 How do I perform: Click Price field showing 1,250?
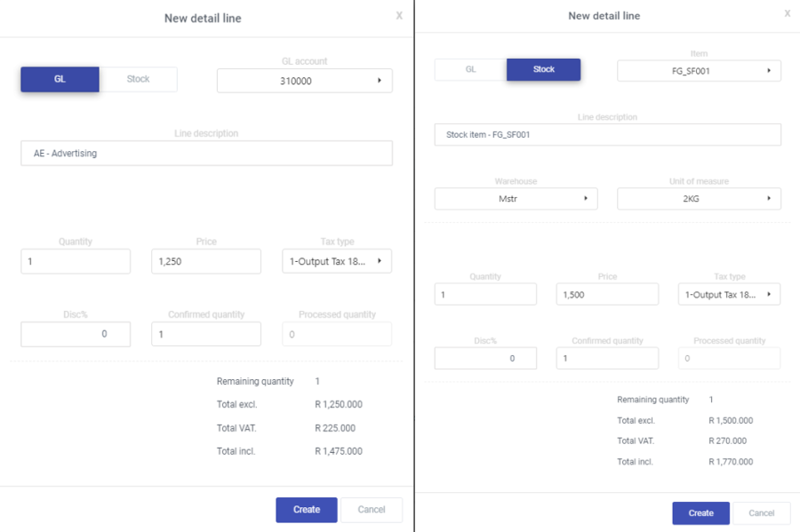point(206,261)
